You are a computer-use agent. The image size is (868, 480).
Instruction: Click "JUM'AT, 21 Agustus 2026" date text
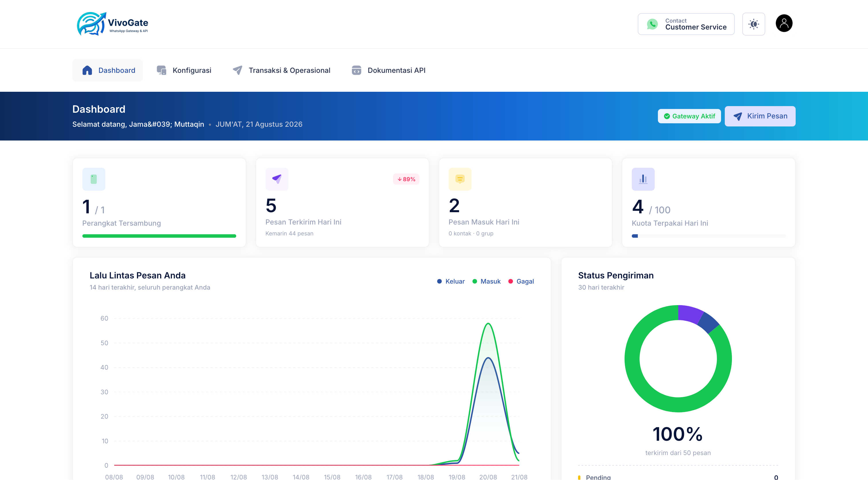(259, 124)
